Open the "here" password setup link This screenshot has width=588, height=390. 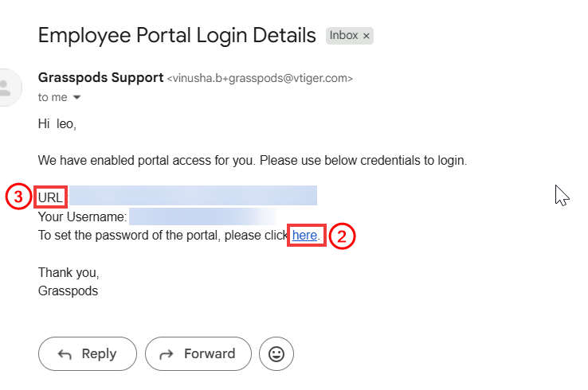pyautogui.click(x=304, y=236)
